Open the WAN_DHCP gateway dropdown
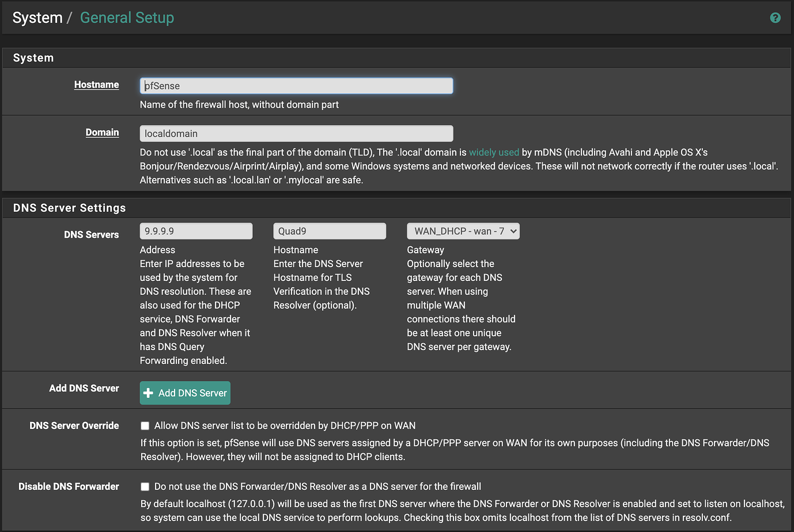Screen dimensions: 794x532 463,231
